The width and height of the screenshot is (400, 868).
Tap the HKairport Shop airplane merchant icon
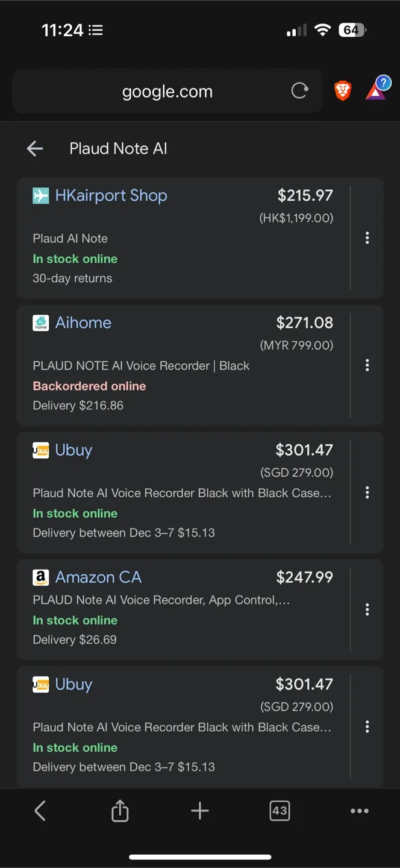pyautogui.click(x=40, y=195)
